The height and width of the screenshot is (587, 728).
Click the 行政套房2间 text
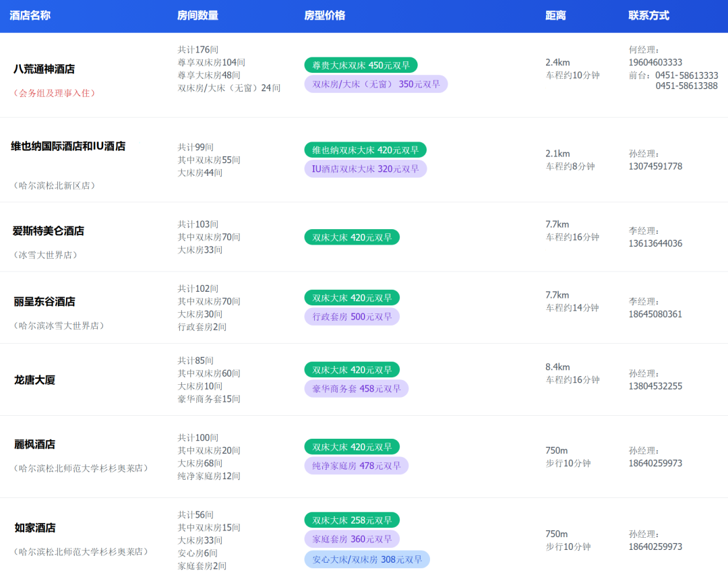click(202, 327)
